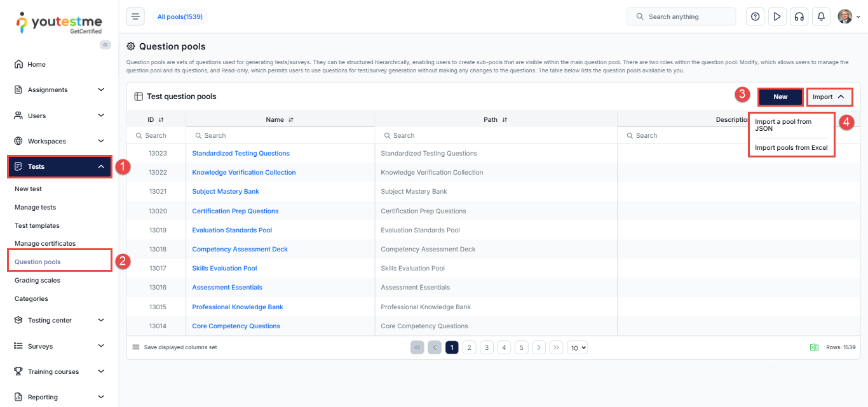Select Import pools from Excel

791,147
